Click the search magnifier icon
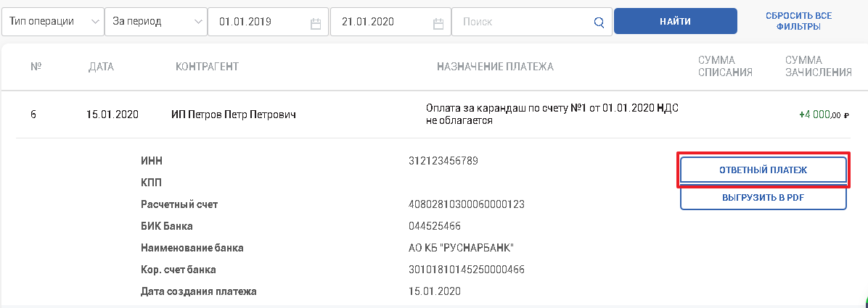The height and width of the screenshot is (308, 868). tap(599, 22)
